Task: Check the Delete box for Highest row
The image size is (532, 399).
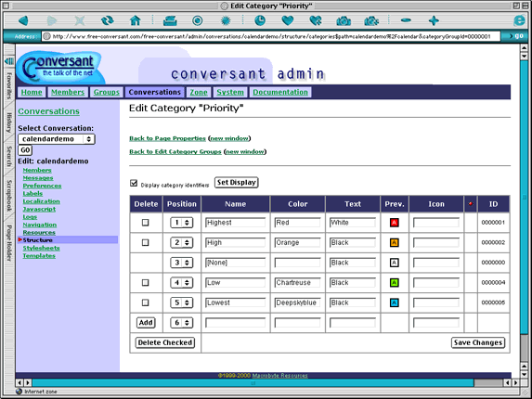Action: tap(145, 223)
